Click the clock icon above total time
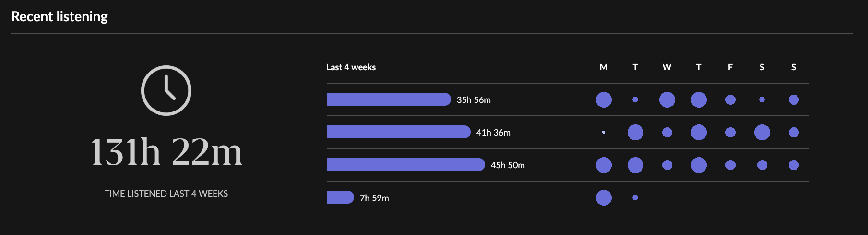868x235 pixels. click(x=166, y=90)
